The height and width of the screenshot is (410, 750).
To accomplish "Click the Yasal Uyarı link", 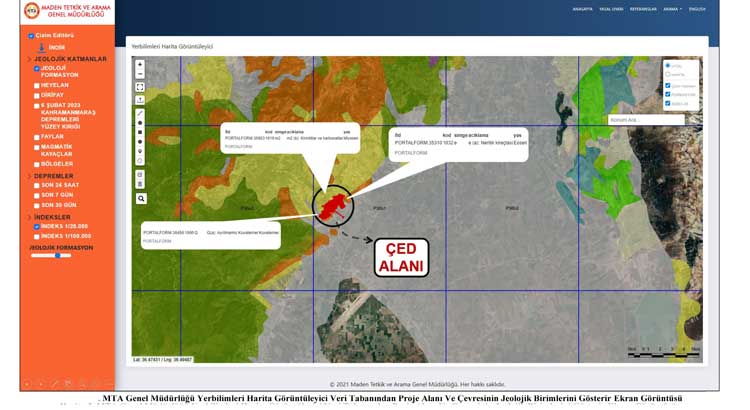I will [x=611, y=9].
